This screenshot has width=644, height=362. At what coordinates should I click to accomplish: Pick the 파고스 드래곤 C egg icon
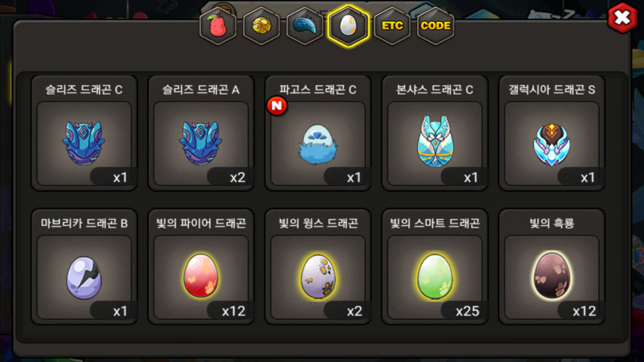(x=318, y=143)
